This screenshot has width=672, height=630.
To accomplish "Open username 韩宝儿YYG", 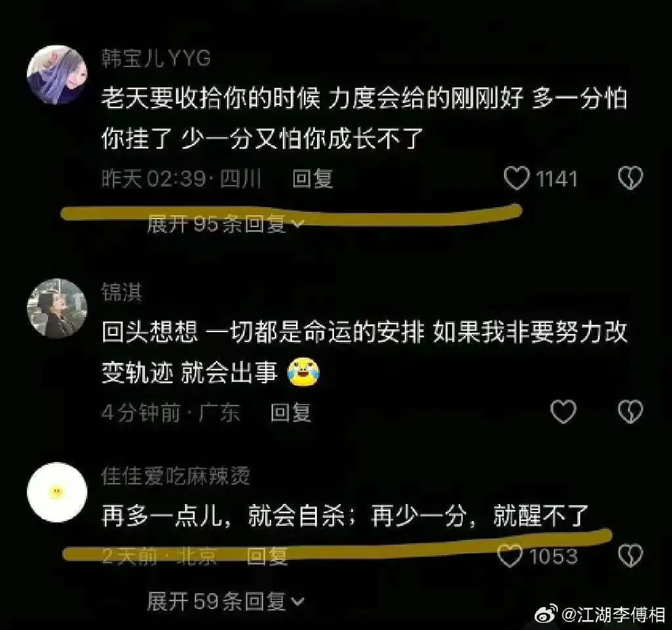I will tap(156, 58).
